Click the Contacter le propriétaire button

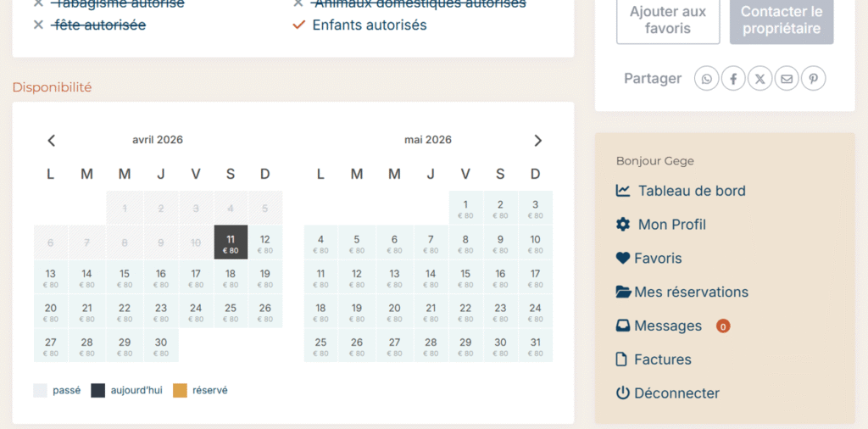tap(782, 20)
